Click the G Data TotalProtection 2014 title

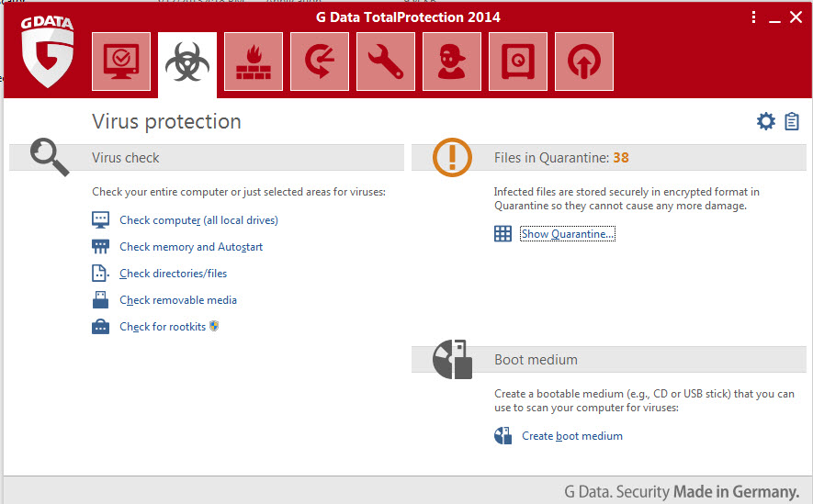point(408,17)
